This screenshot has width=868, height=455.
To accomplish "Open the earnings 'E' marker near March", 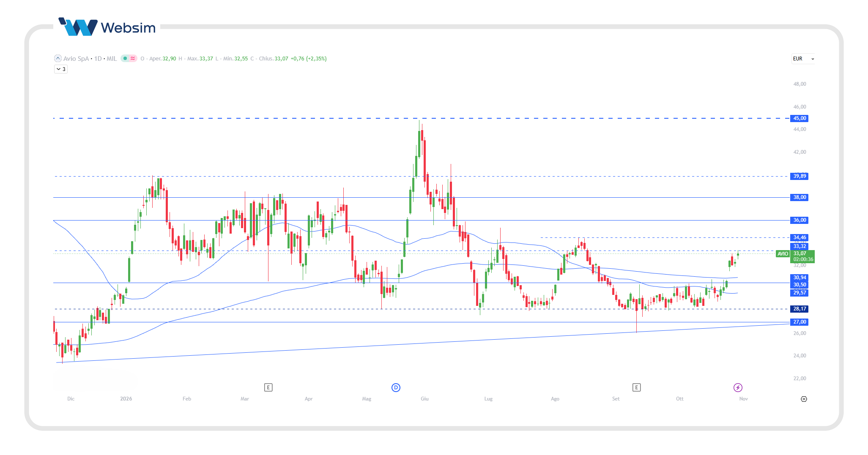I will click(268, 387).
